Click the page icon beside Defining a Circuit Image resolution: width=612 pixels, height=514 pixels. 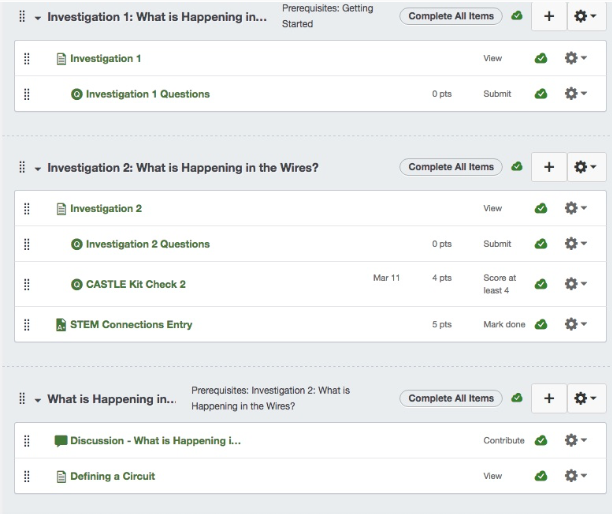pyautogui.click(x=61, y=476)
